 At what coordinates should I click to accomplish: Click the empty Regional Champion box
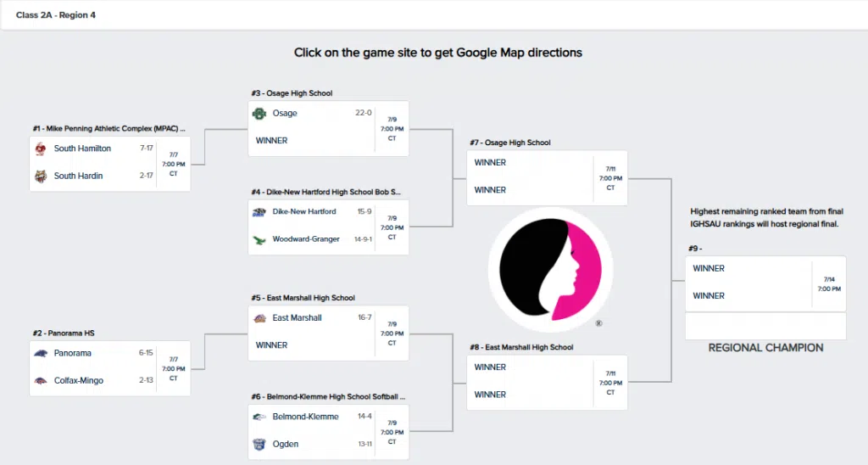(x=765, y=326)
